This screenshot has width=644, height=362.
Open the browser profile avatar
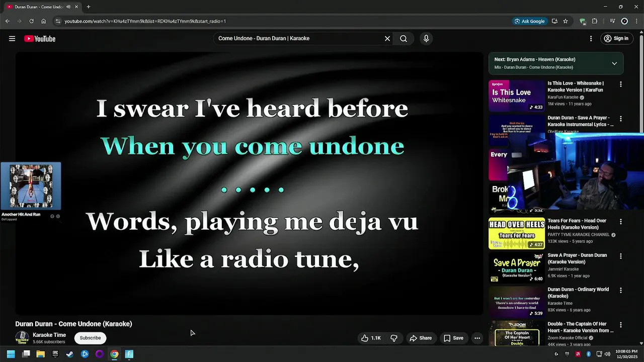624,21
